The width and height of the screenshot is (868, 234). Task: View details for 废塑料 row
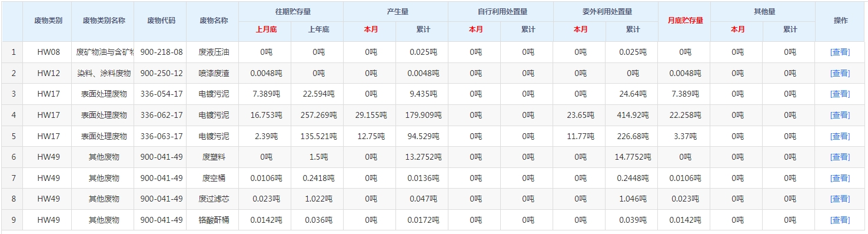coord(840,157)
